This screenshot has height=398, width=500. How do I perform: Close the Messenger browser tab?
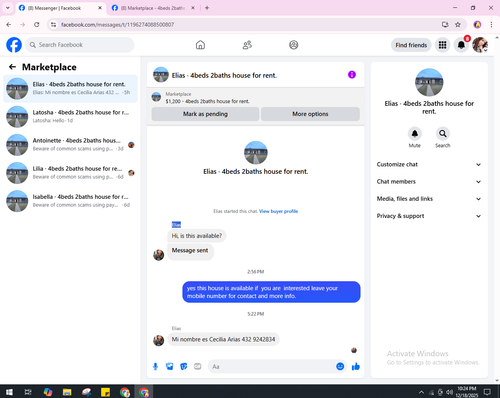pyautogui.click(x=100, y=8)
